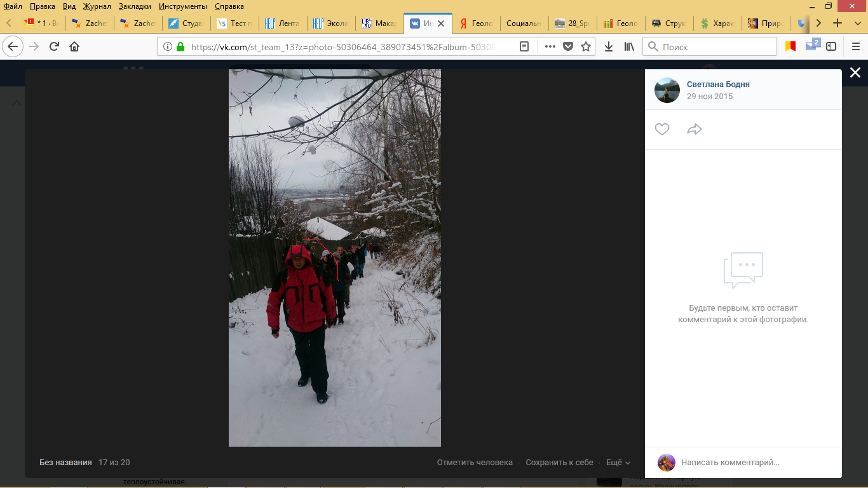This screenshot has height=488, width=868.
Task: Share the photo using the arrow icon
Action: click(694, 130)
